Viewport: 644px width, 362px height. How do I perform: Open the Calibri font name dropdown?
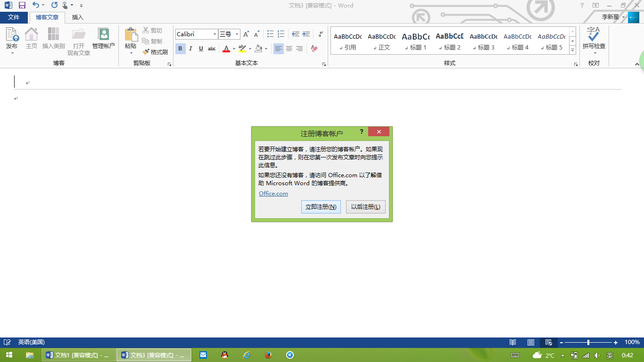point(215,34)
